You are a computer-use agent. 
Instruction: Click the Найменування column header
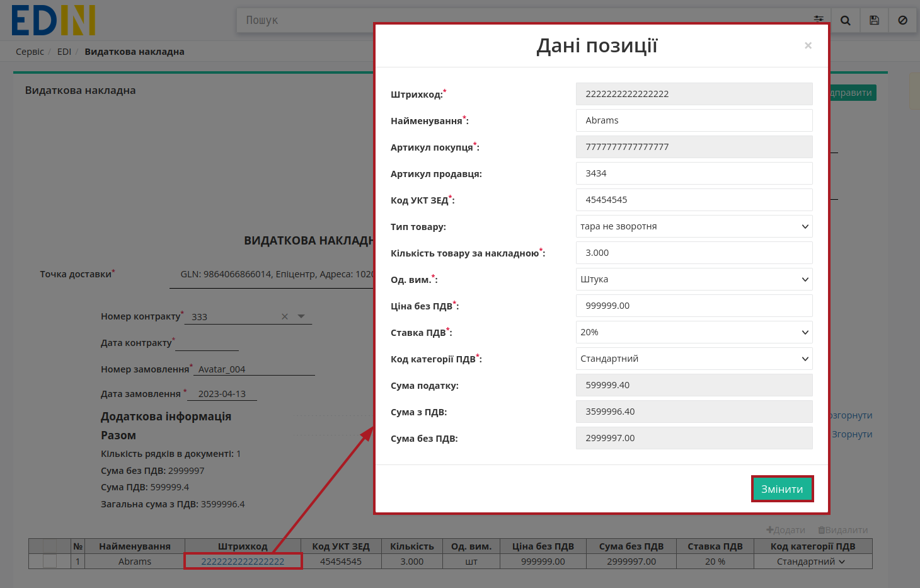[x=135, y=546]
